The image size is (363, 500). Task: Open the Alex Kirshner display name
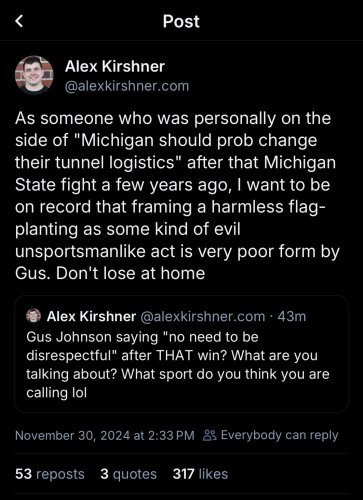click(x=115, y=66)
